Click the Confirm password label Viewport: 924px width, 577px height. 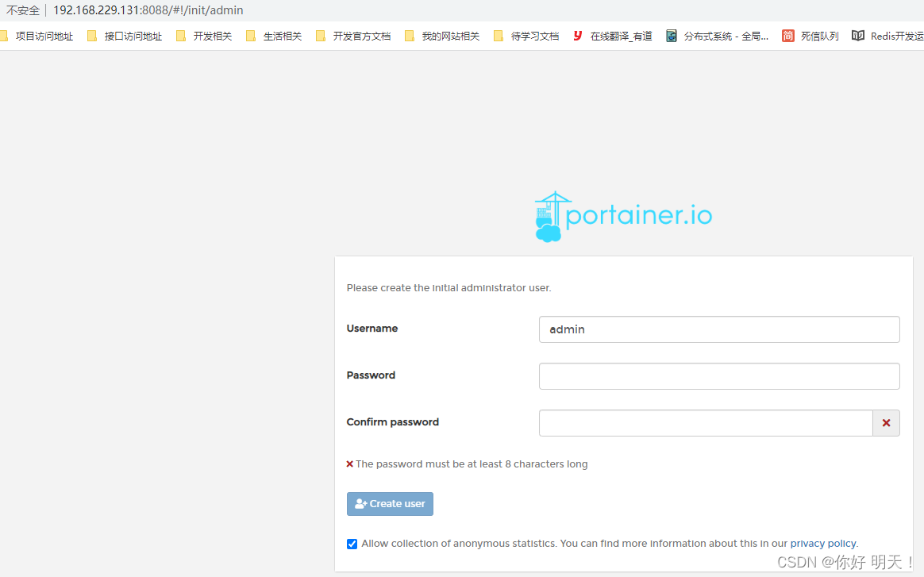click(x=392, y=422)
